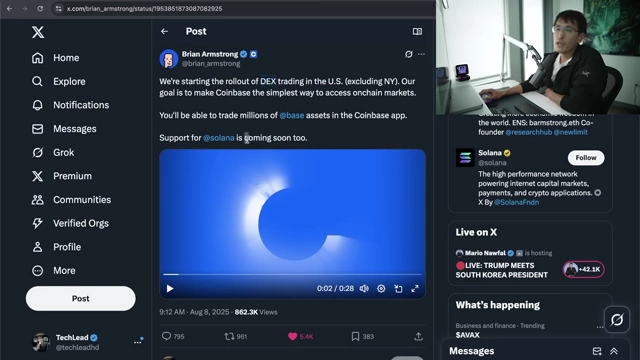Follow the Solana account

click(586, 158)
